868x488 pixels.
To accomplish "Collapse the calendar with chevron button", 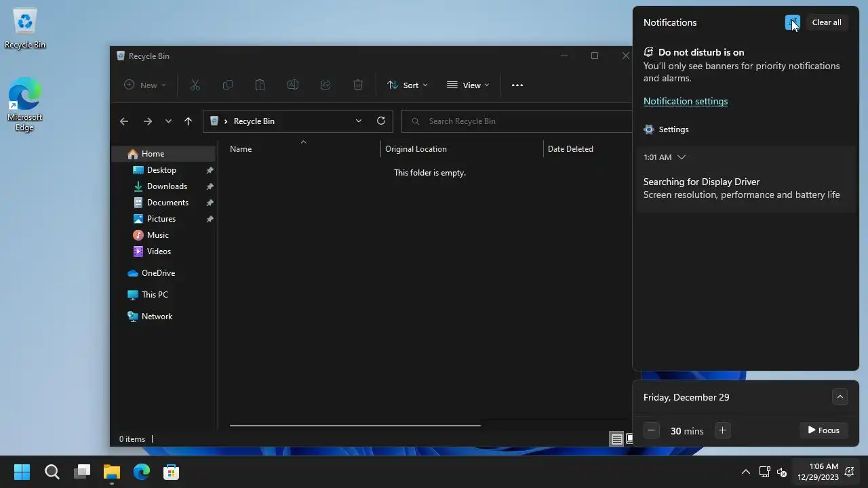I will [840, 397].
